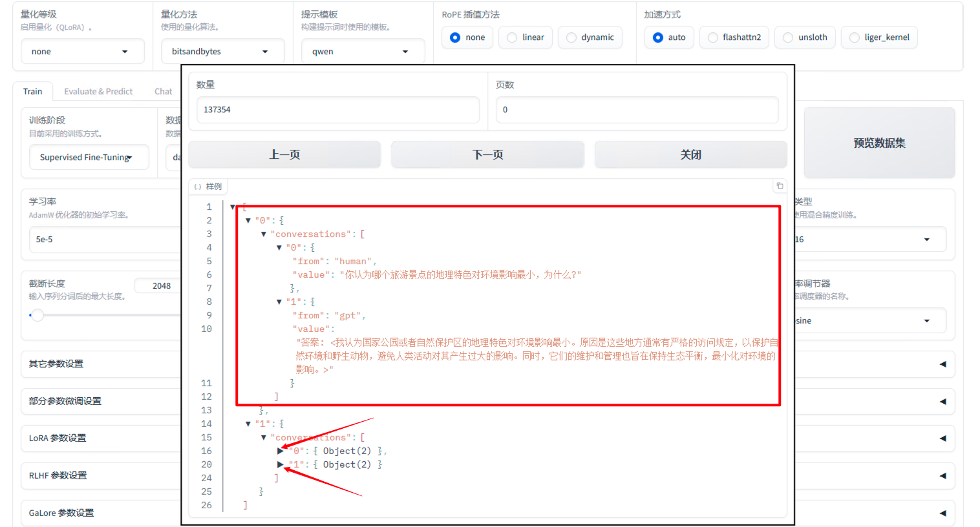Click 下一页 to view the next page
Screen dimensions: 980x527
pyautogui.click(x=487, y=155)
